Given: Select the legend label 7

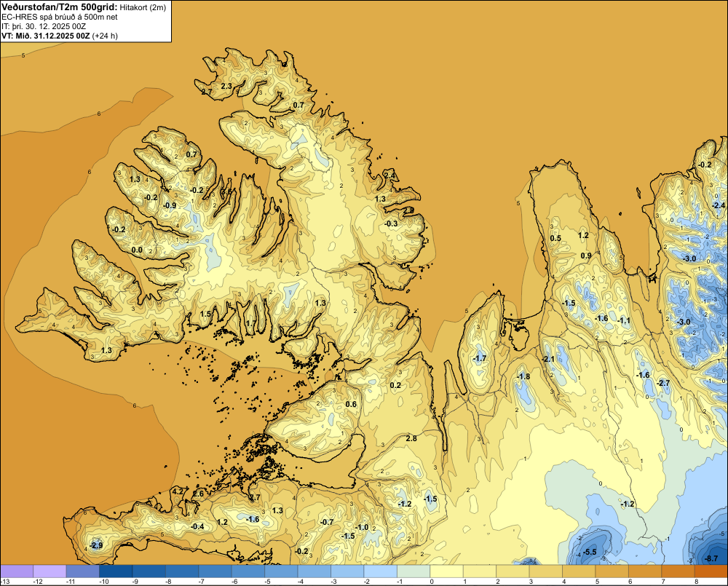Looking at the screenshot, I should [x=663, y=582].
